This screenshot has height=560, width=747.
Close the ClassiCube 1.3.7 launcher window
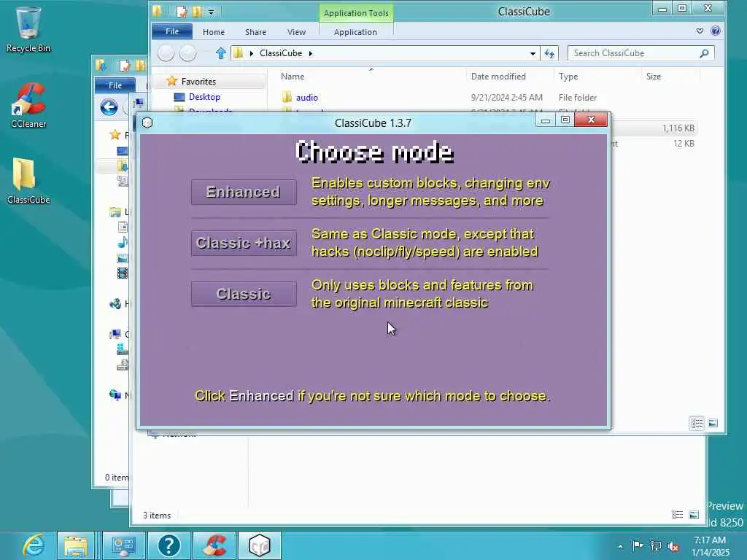coord(591,120)
